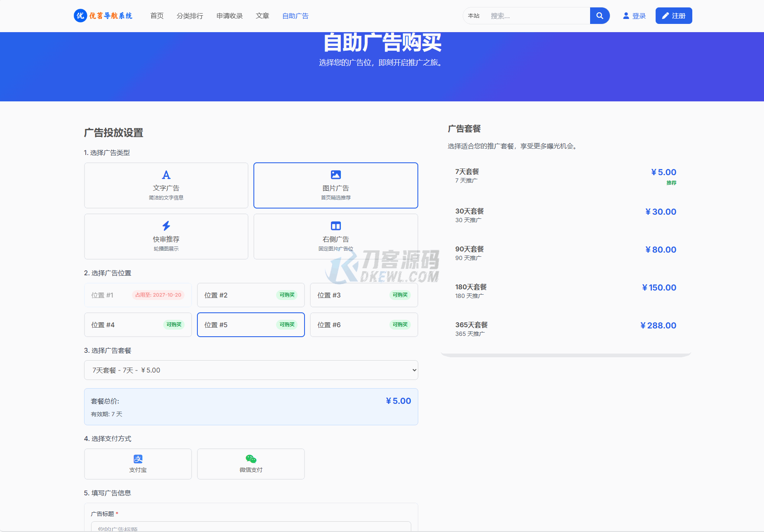Open the 文章 navigation tab
The image size is (764, 532).
[x=262, y=16]
